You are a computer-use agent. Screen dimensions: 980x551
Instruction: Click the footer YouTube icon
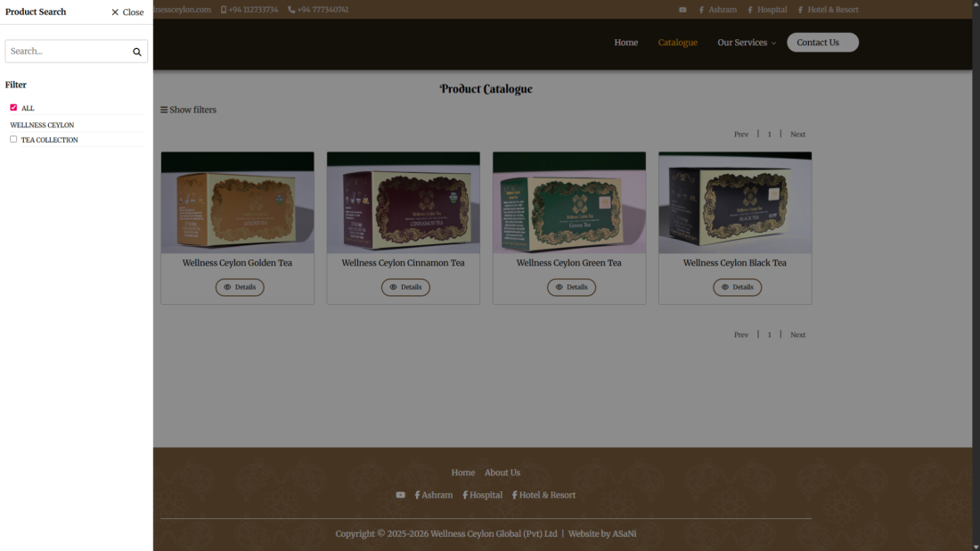pos(400,495)
